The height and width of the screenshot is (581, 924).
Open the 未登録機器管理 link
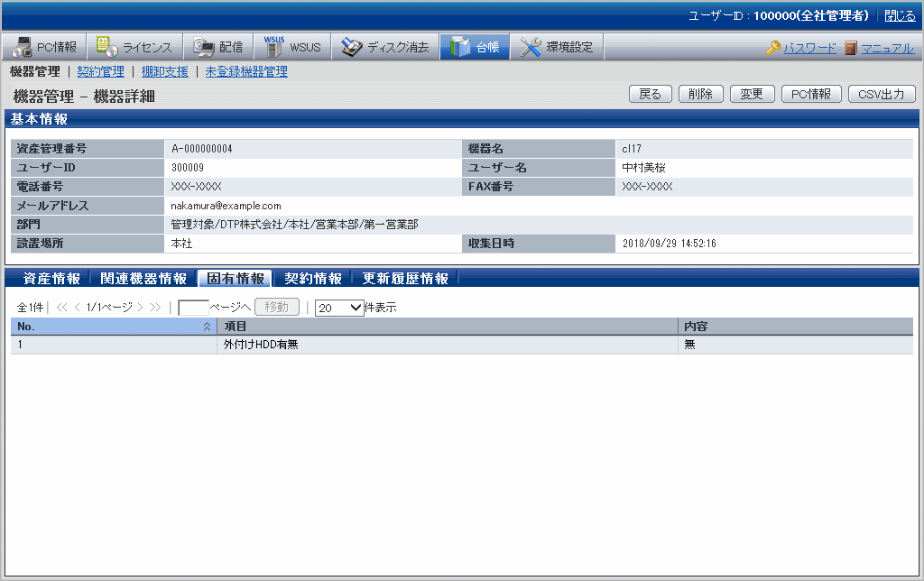point(246,71)
